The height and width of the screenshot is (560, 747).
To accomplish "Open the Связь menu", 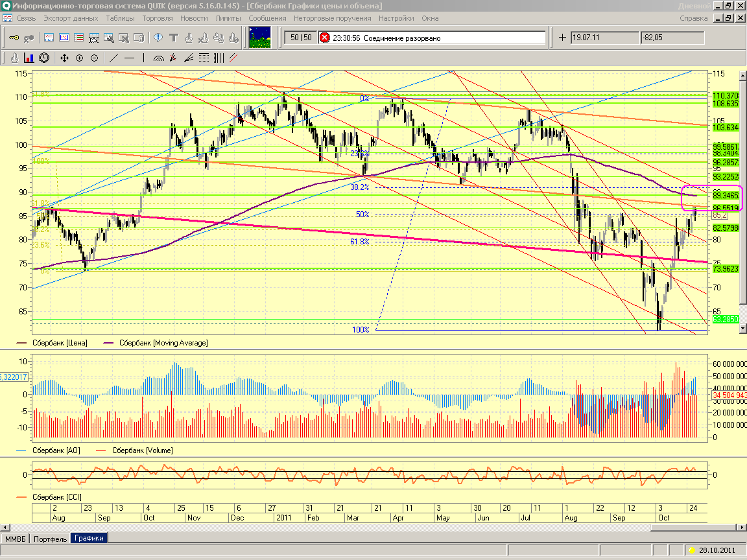I will (x=26, y=18).
